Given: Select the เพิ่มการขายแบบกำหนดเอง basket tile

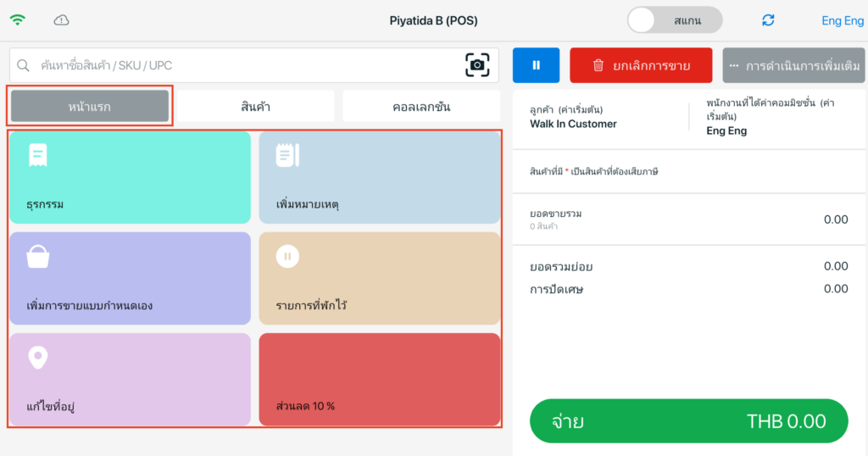Looking at the screenshot, I should pos(130,278).
